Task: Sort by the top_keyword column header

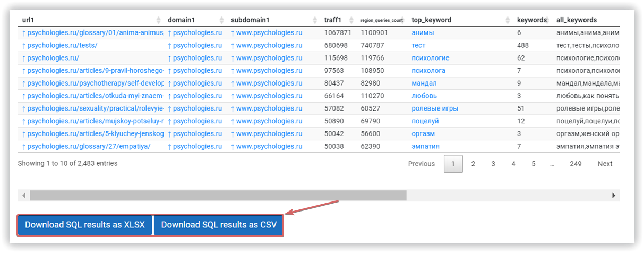Action: click(461, 20)
